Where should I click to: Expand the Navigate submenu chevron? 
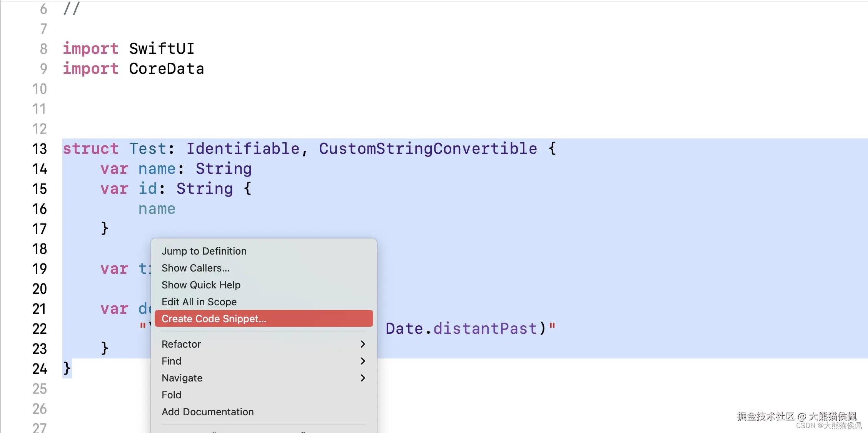pyautogui.click(x=362, y=378)
